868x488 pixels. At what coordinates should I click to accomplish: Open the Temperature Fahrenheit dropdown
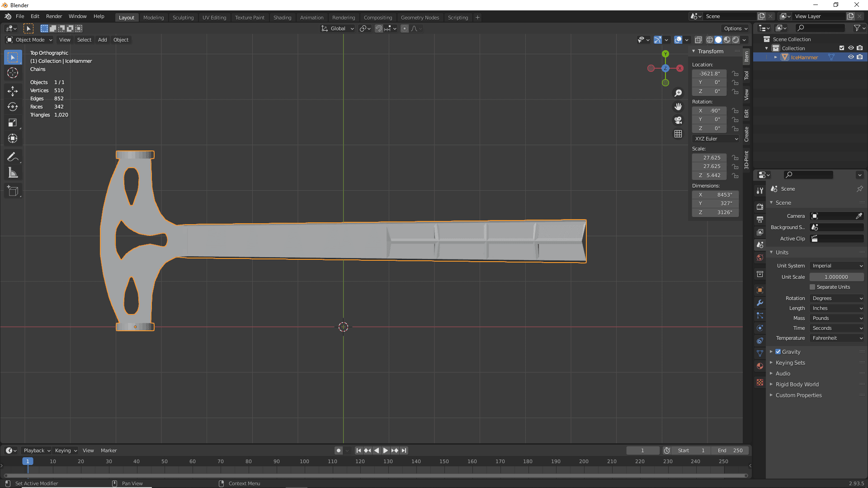pyautogui.click(x=837, y=338)
